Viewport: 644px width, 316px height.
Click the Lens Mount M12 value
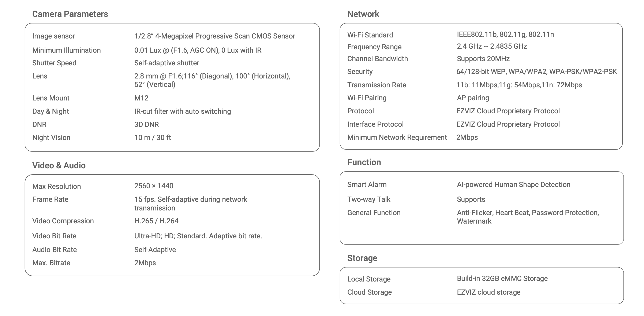click(x=141, y=98)
